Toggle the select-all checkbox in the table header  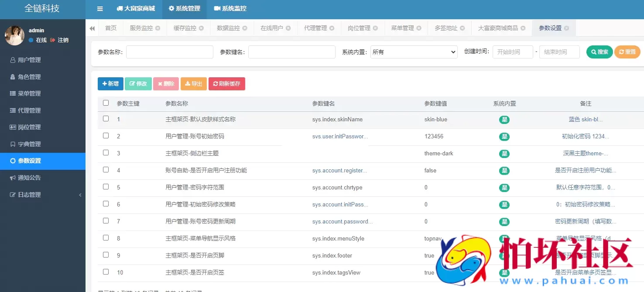106,103
